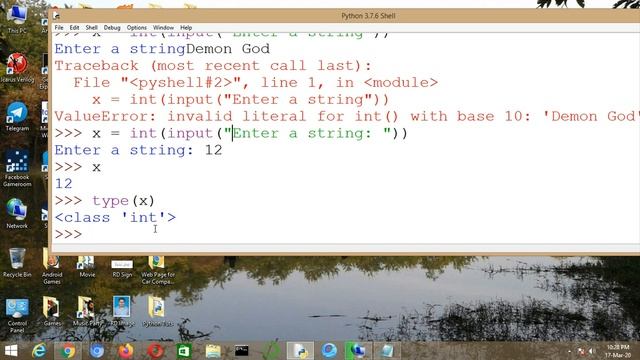Launch Chromium from taskbar
Viewport: 640px width, 360px height.
(97, 351)
